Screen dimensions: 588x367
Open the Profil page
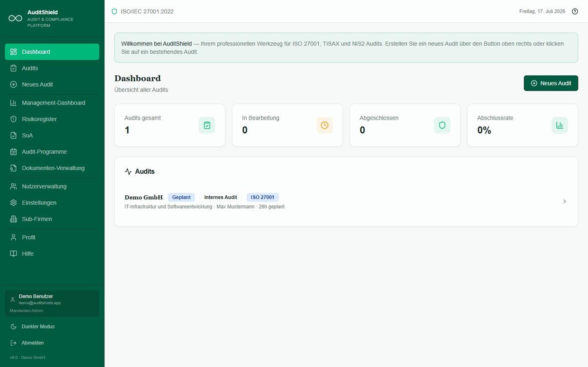click(x=52, y=237)
